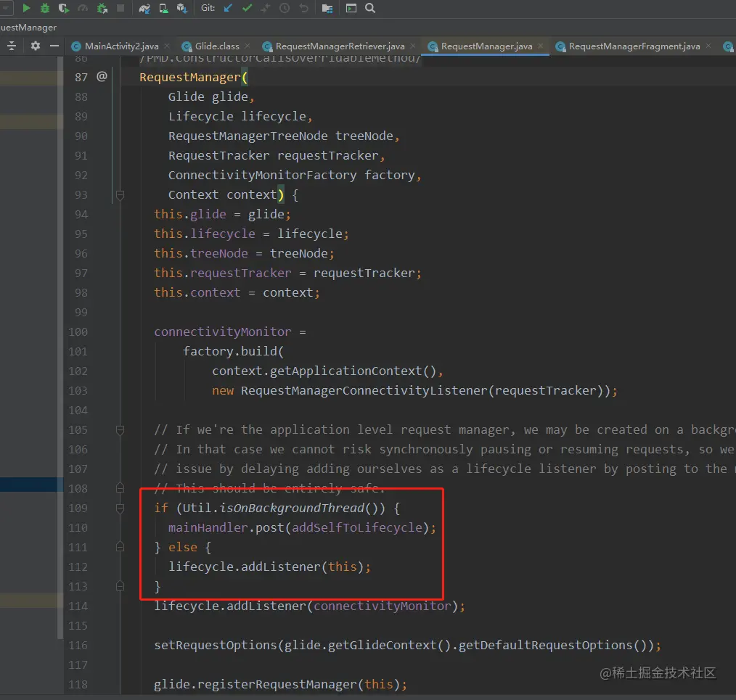Toggle fold marker at line 113

pos(120,586)
